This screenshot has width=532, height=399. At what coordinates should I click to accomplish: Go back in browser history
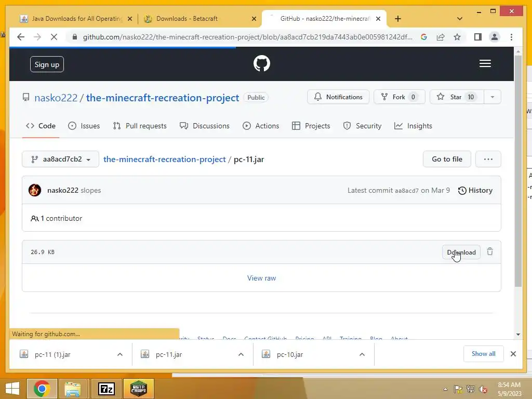tap(21, 37)
